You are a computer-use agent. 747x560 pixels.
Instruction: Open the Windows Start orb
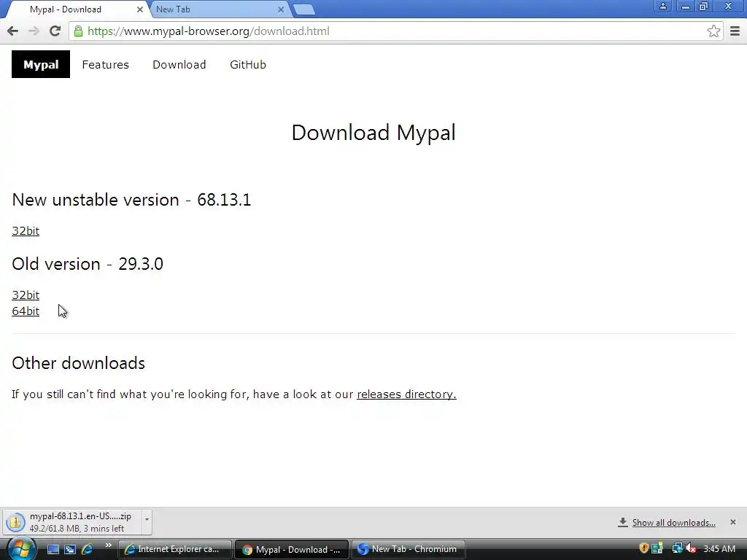click(x=21, y=548)
